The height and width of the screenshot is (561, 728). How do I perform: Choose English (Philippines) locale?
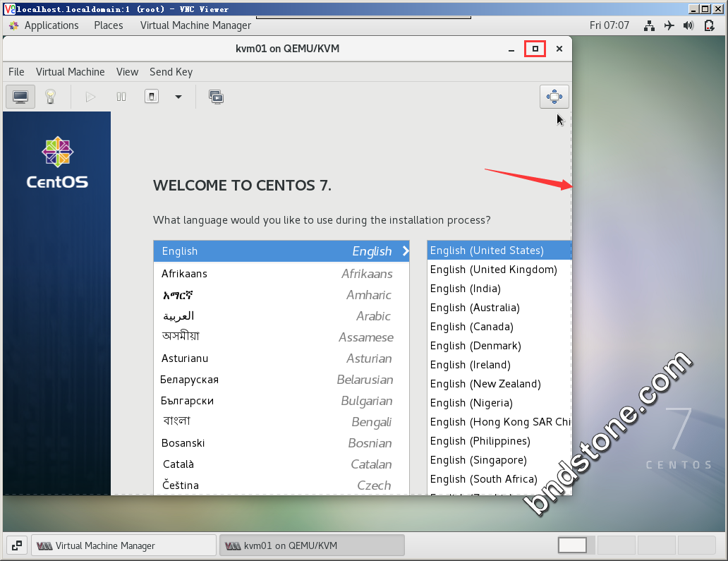coord(499,441)
